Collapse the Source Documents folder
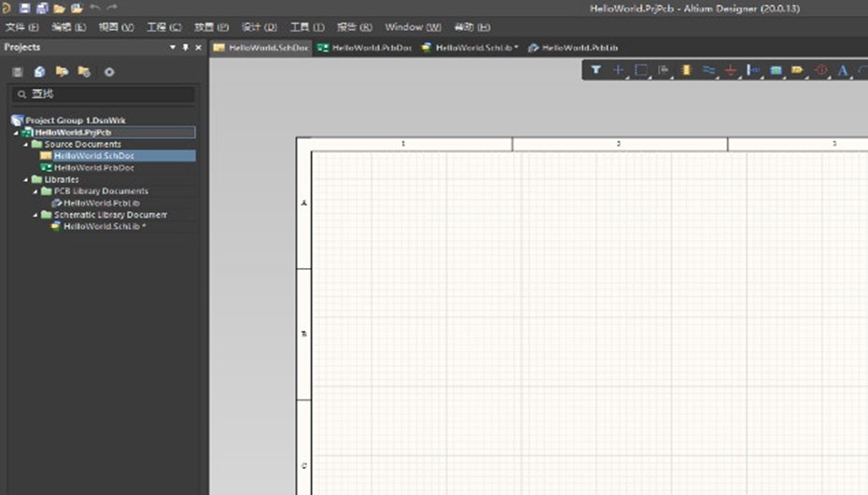This screenshot has width=868, height=495. (25, 145)
